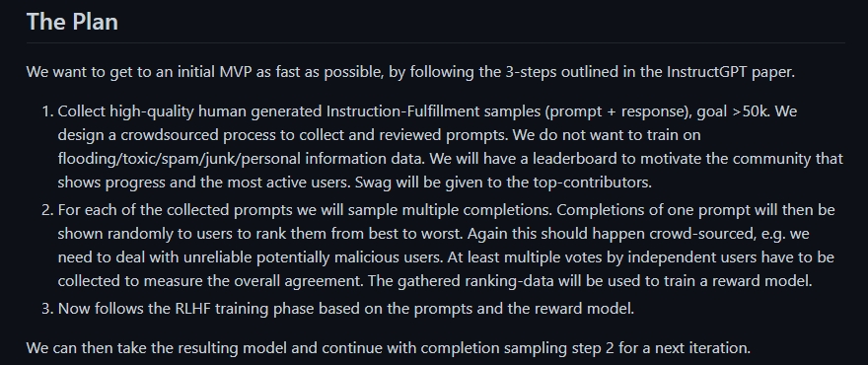Click the word "RLHF" in step three

click(x=193, y=308)
